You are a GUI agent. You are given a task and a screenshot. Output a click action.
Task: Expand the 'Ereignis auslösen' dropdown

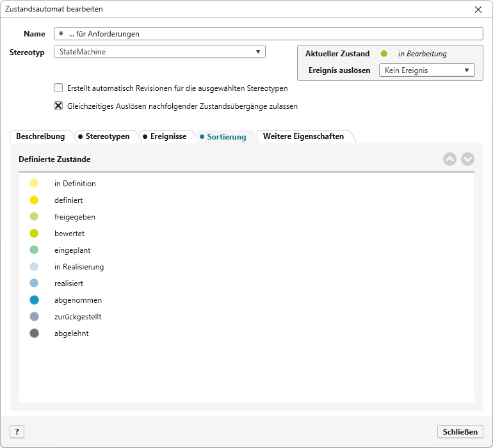pyautogui.click(x=426, y=70)
